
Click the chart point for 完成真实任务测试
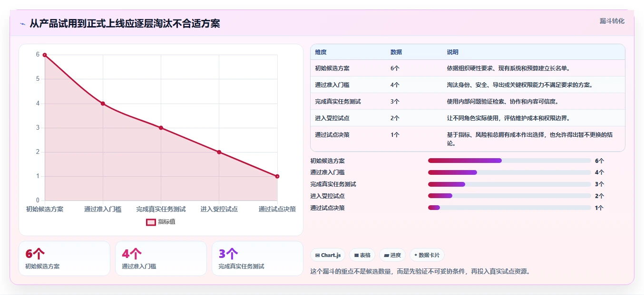pos(161,128)
